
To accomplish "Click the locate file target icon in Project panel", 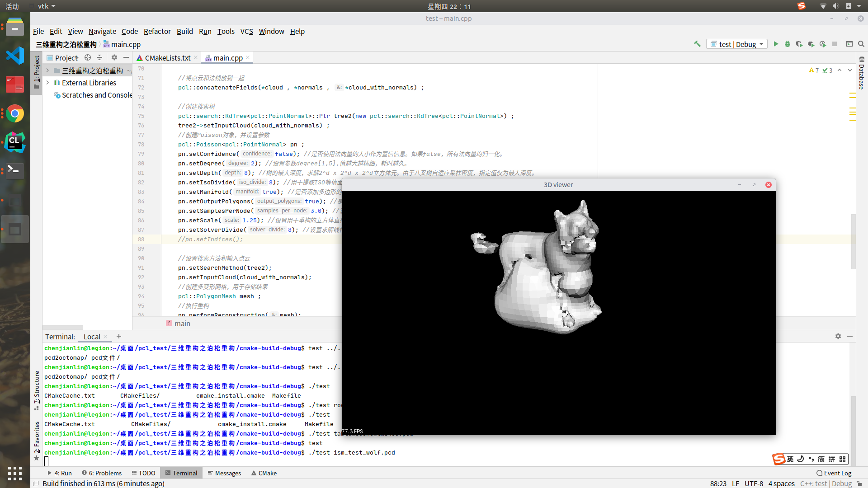I will click(88, 57).
